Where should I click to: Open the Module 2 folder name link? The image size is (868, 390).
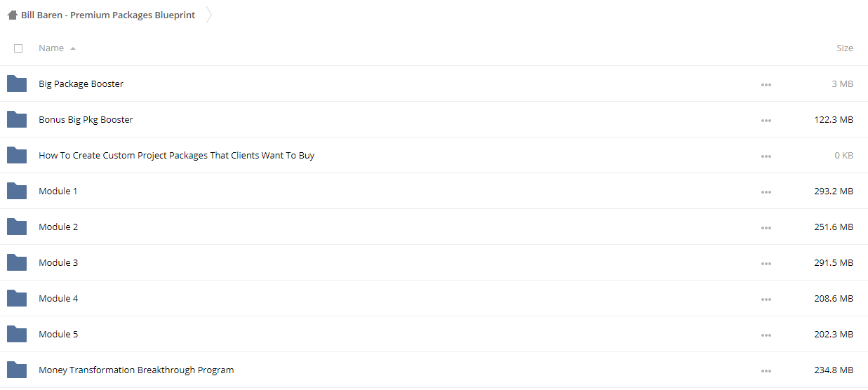tap(58, 227)
